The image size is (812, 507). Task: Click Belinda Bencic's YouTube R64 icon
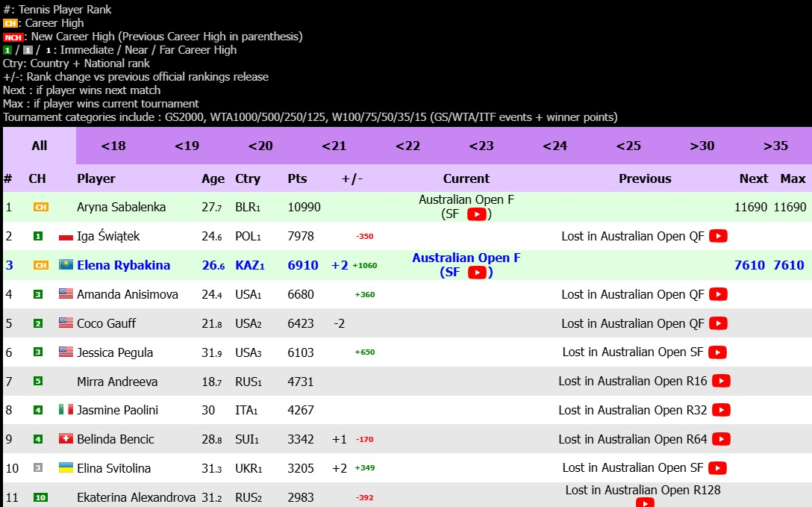coord(721,439)
